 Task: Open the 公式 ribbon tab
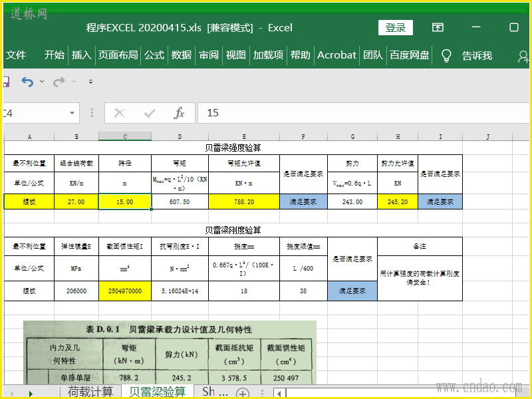tap(154, 55)
